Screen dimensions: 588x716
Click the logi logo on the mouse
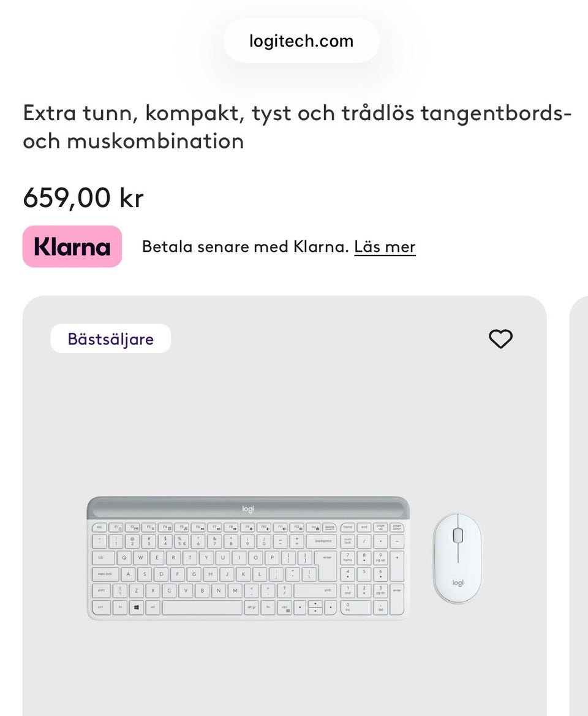(458, 583)
